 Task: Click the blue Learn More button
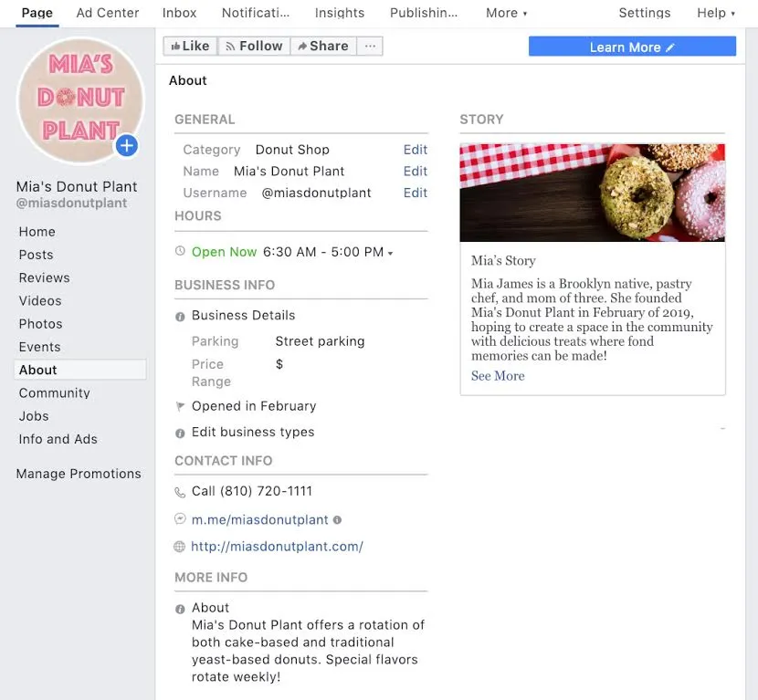[632, 47]
